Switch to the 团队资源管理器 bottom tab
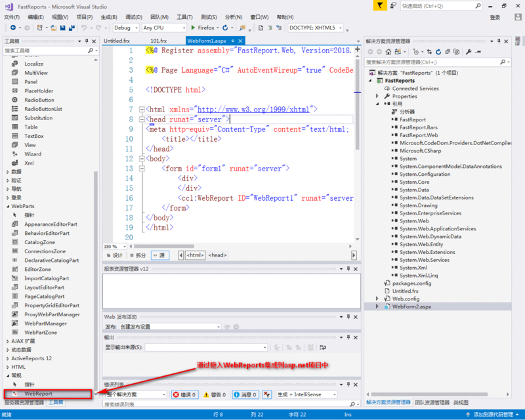The height and width of the screenshot is (420, 525). [432, 402]
